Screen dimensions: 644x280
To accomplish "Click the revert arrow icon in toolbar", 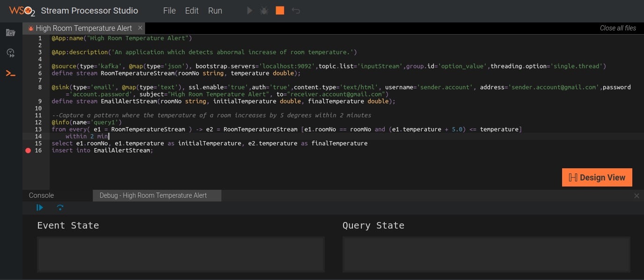I will pos(296,10).
